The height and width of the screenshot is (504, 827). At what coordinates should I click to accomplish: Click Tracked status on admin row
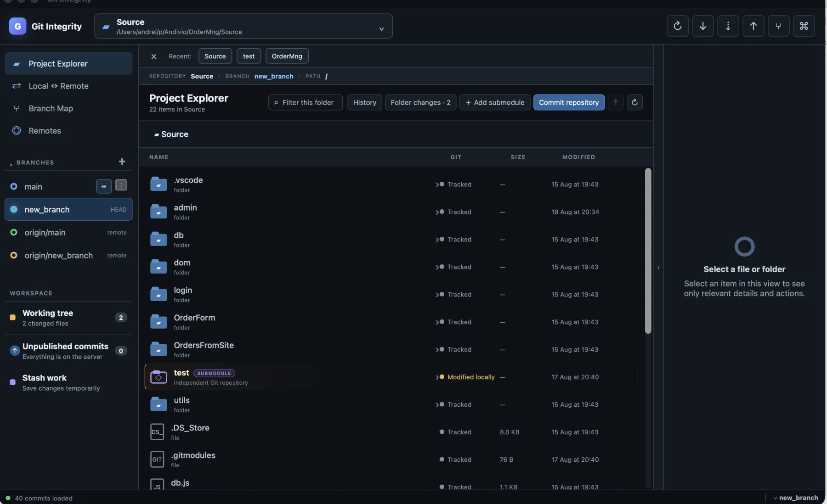(x=459, y=212)
